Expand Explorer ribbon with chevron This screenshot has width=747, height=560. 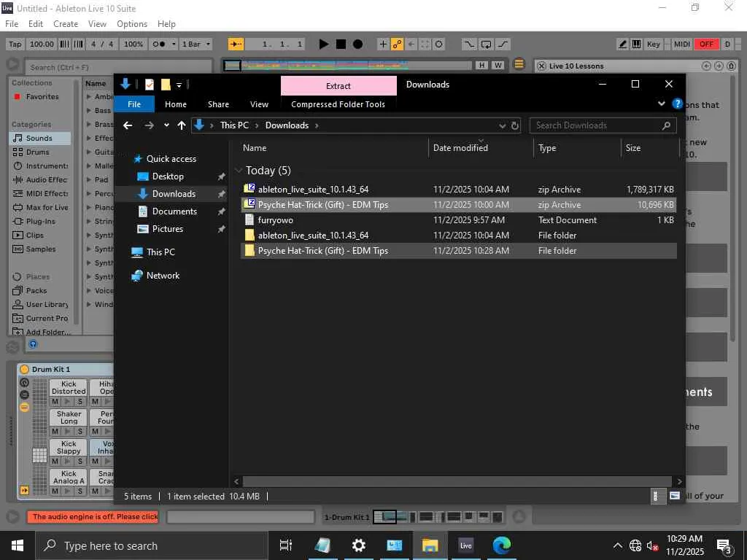coord(661,104)
